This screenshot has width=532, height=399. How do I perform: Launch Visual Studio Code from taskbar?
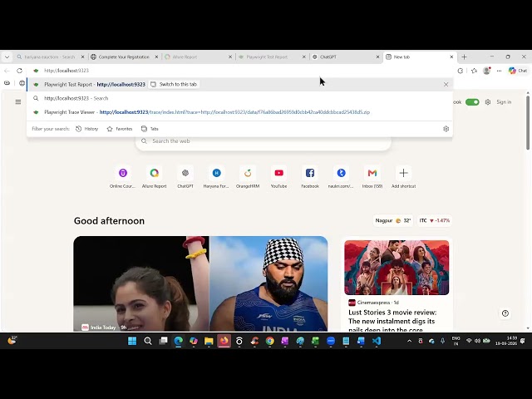377,341
